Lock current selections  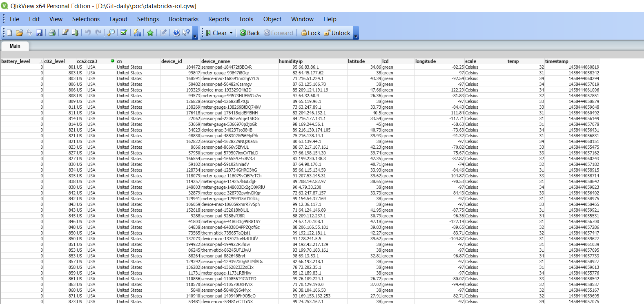[311, 33]
